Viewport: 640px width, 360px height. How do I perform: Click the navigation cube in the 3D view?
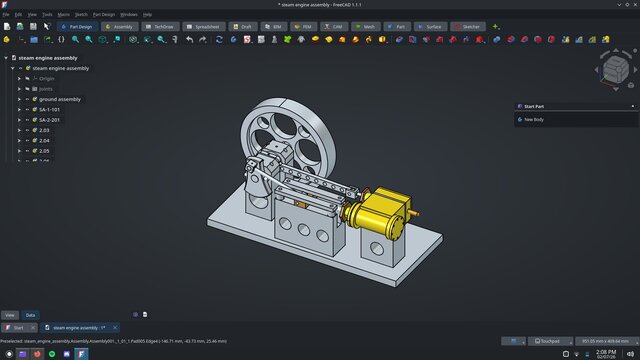(x=616, y=69)
